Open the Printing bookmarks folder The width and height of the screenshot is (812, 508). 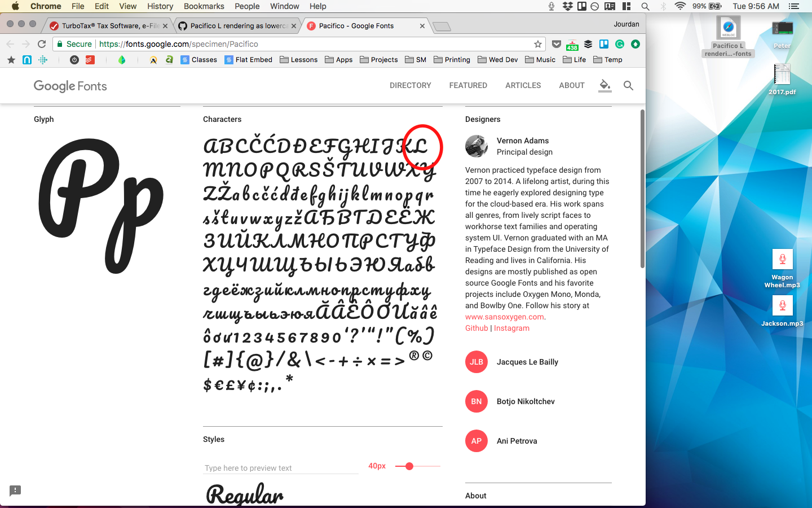click(452, 59)
